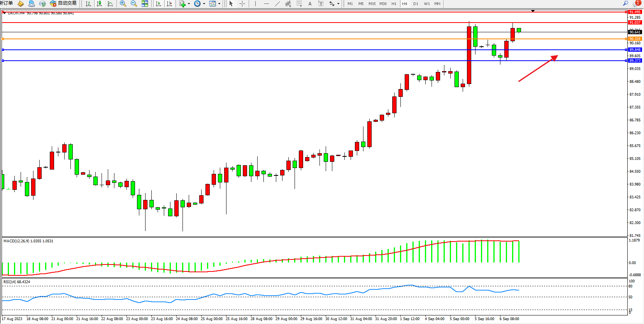Click the tile windows icon

tap(145, 4)
